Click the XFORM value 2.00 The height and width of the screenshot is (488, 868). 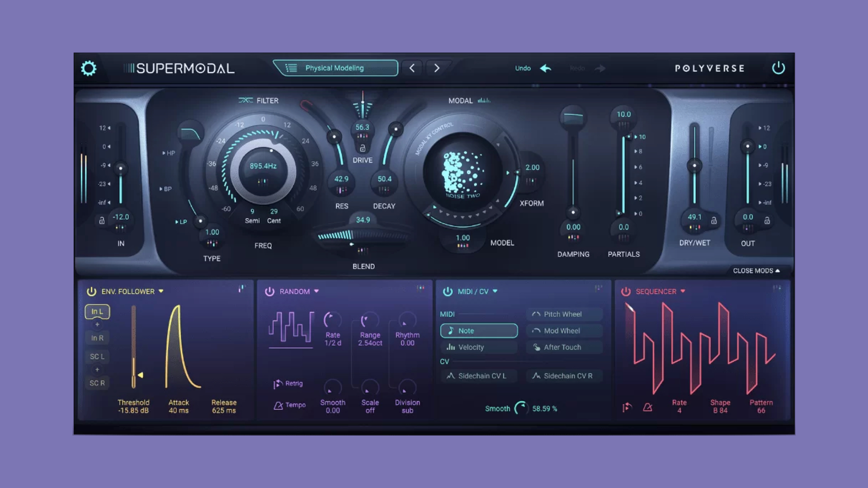(532, 168)
